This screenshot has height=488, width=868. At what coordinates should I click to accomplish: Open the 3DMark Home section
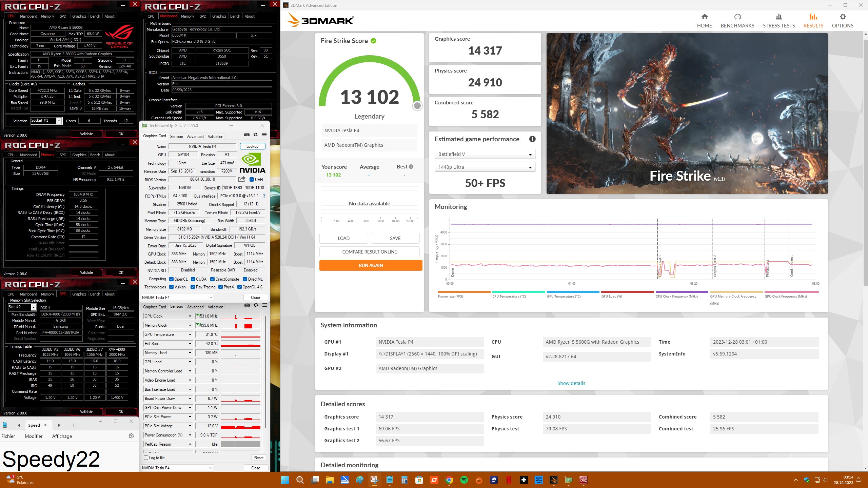704,21
